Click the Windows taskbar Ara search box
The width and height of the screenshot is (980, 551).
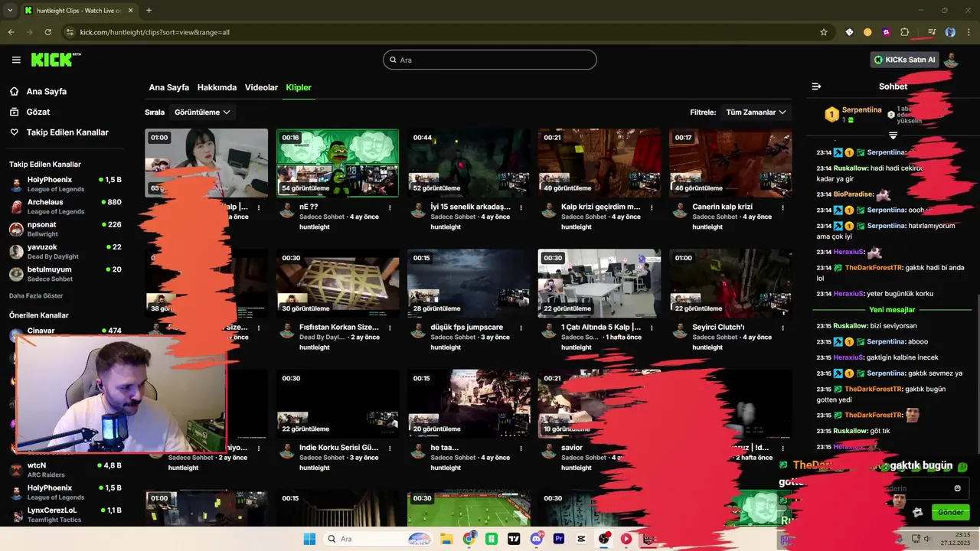click(x=377, y=539)
